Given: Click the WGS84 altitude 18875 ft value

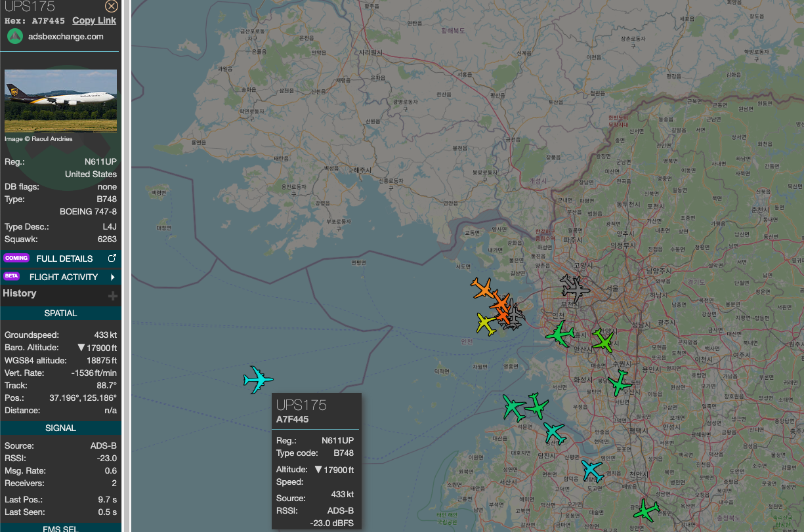Looking at the screenshot, I should [x=101, y=360].
